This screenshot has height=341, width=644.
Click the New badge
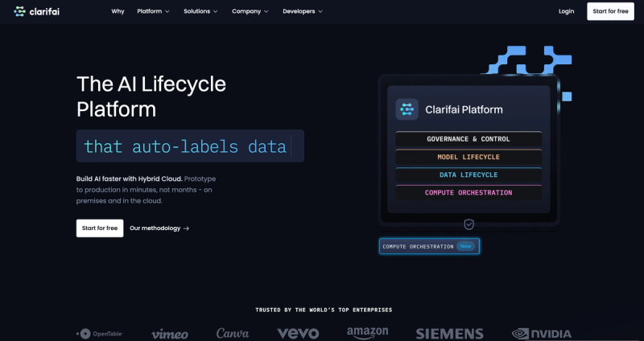465,246
